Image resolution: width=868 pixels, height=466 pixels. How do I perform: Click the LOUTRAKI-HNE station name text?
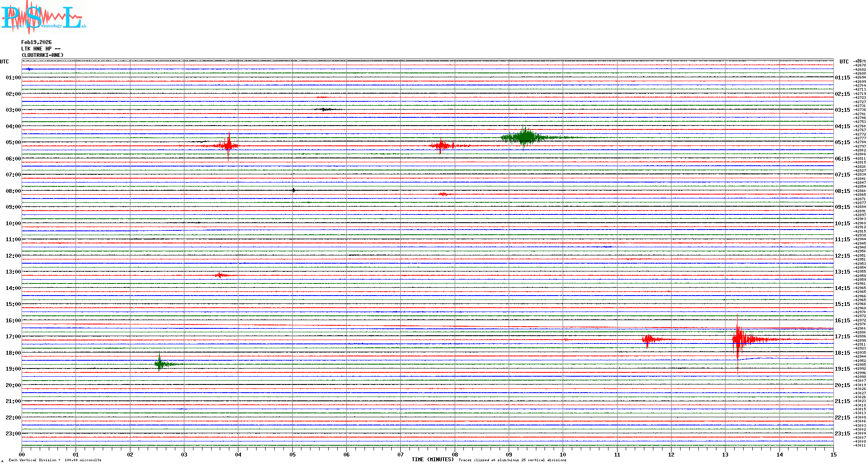[42, 55]
